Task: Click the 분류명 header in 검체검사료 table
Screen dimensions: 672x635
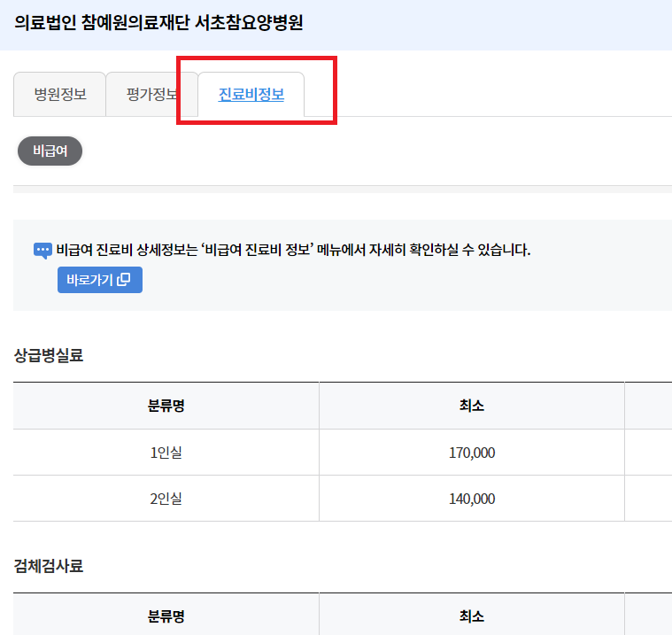Action: (166, 616)
